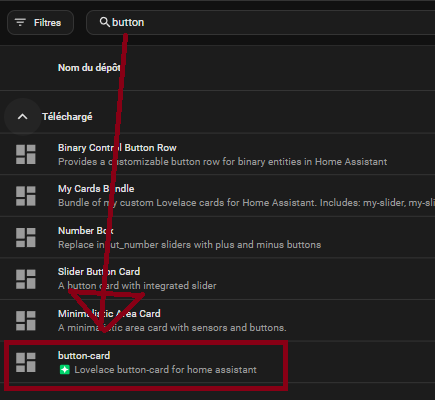The width and height of the screenshot is (435, 400).
Task: Click the filter lines icon in Filtres
Action: [x=20, y=23]
